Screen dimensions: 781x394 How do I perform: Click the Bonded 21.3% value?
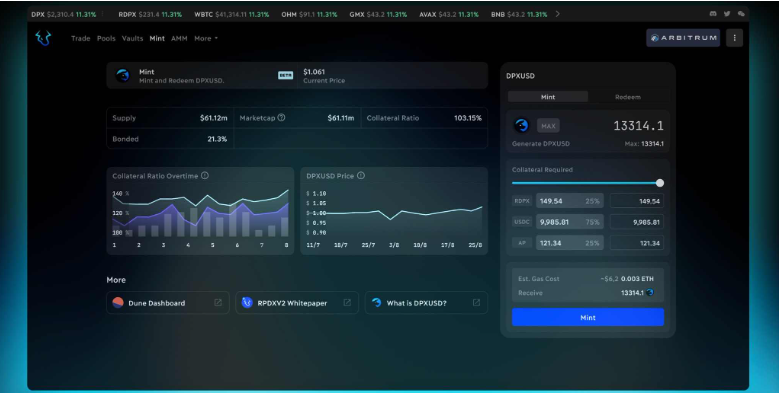tap(217, 139)
